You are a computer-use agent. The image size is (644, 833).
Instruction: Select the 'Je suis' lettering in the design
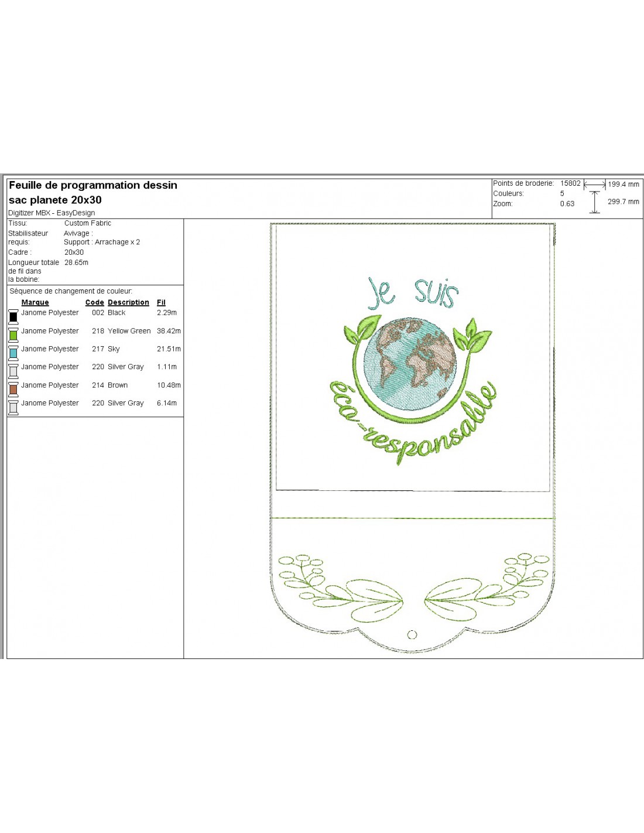(413, 293)
